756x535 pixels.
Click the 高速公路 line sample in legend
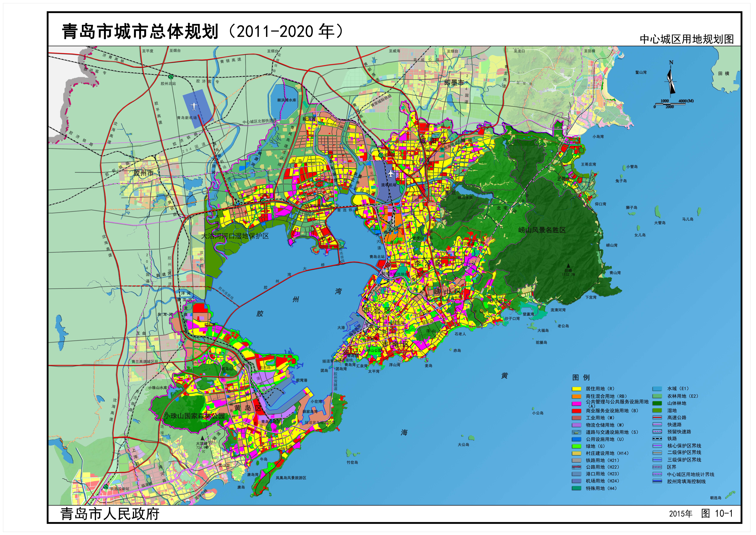click(657, 417)
